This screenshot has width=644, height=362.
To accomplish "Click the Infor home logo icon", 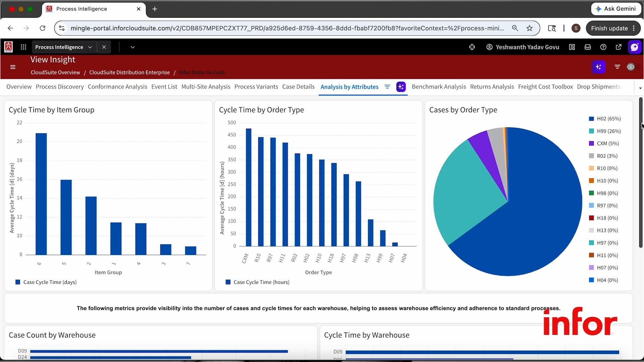I will point(8,47).
